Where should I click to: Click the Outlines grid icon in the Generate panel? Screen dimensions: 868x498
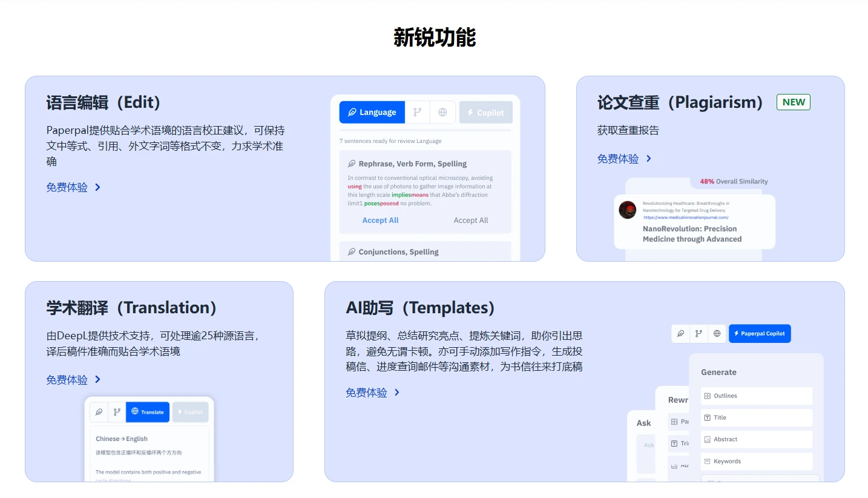[x=707, y=396]
